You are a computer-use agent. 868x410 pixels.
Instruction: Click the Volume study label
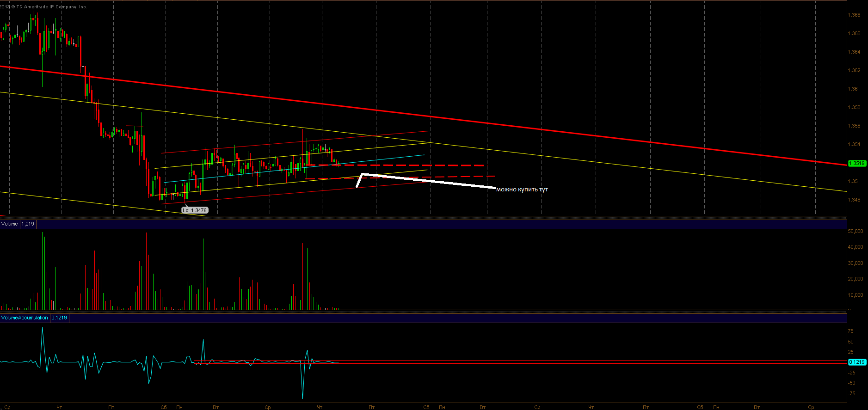[10, 224]
